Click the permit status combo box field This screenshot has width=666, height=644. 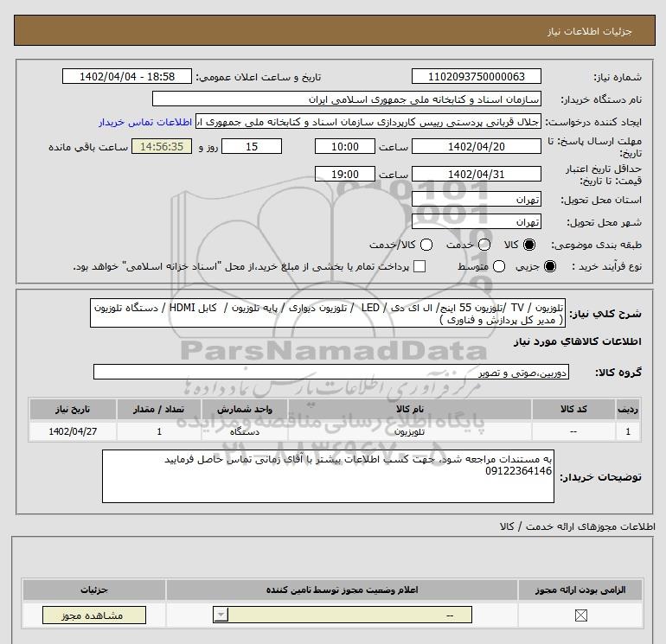343,615
